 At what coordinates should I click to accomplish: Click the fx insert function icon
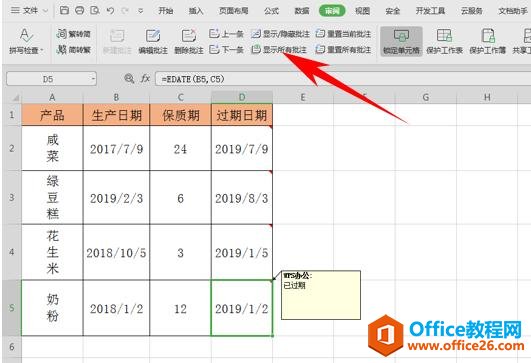(145, 79)
